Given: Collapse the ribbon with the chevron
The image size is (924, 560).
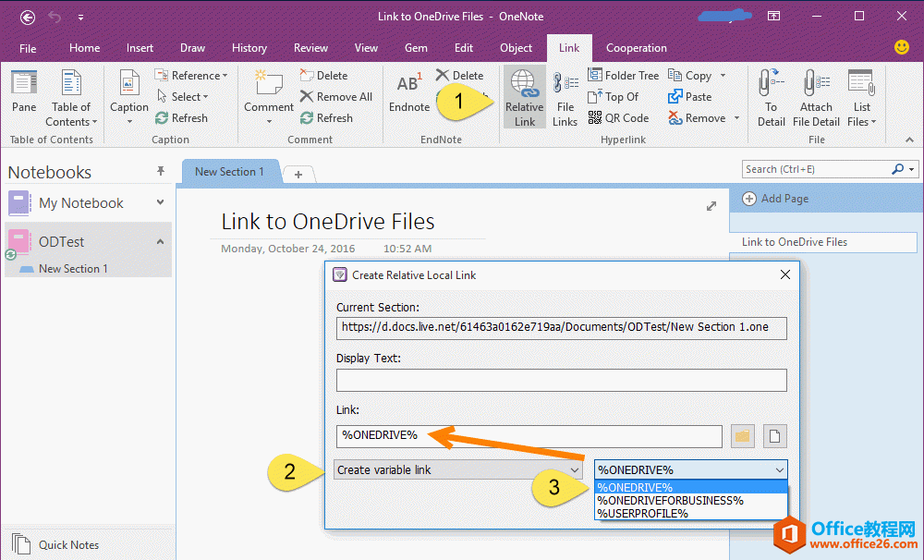Looking at the screenshot, I should pyautogui.click(x=909, y=140).
